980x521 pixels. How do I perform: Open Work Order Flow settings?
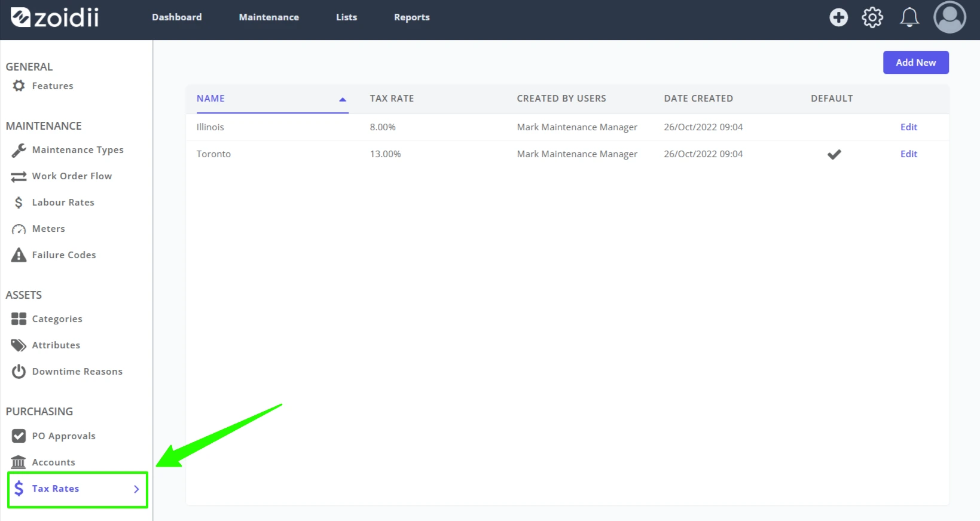click(72, 176)
